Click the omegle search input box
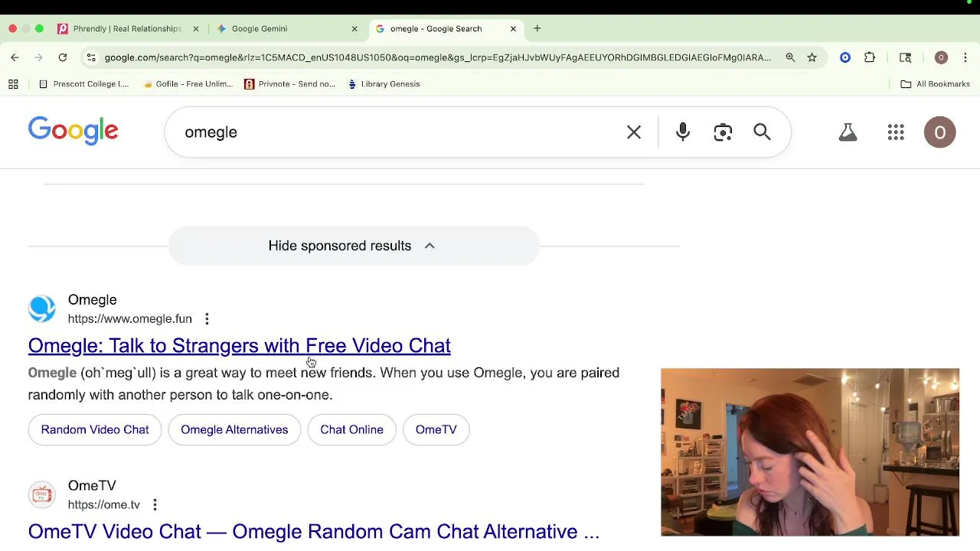Viewport: 980px width, 551px height. (x=398, y=132)
